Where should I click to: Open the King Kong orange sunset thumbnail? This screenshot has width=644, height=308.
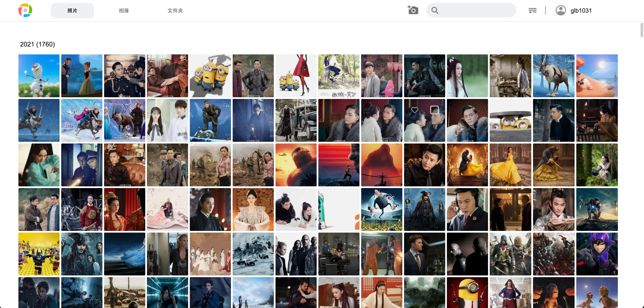[296, 165]
